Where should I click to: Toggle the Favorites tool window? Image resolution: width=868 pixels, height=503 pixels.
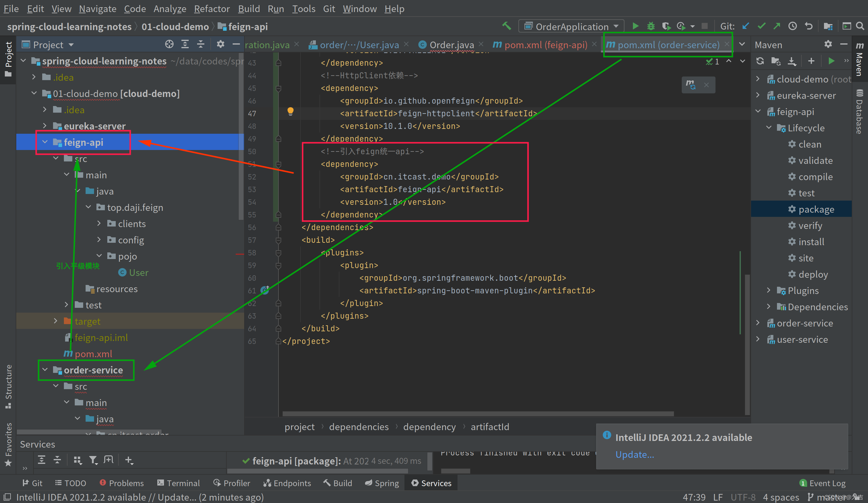pyautogui.click(x=8, y=445)
